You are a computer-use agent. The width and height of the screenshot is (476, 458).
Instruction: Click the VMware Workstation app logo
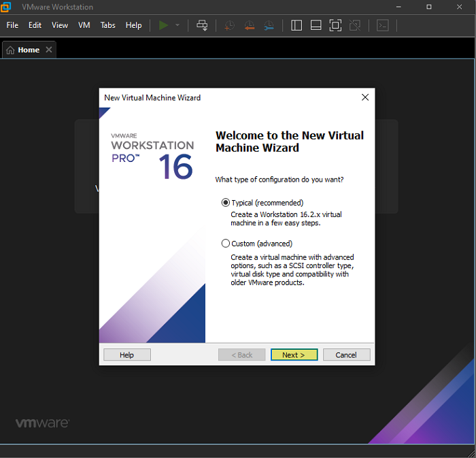click(x=5, y=7)
